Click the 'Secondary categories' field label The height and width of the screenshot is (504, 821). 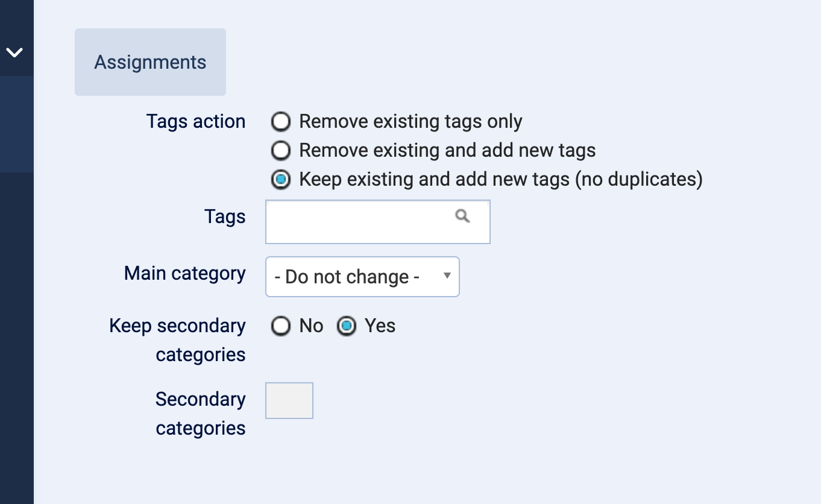click(200, 414)
